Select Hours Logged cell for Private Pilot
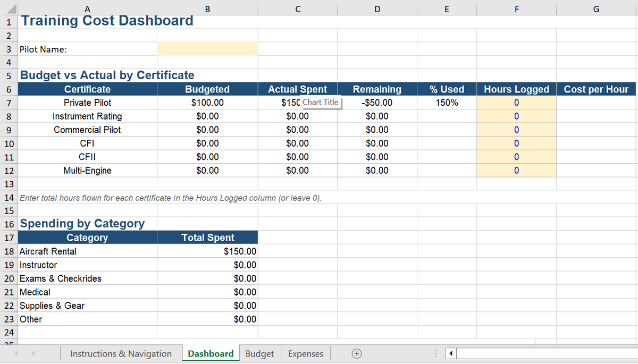638x364 pixels. pos(516,103)
